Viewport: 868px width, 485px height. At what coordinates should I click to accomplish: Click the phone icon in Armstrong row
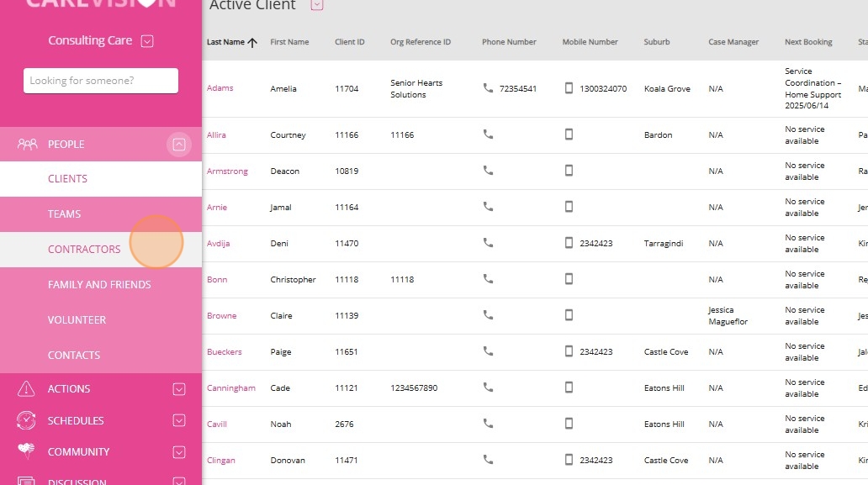point(488,171)
